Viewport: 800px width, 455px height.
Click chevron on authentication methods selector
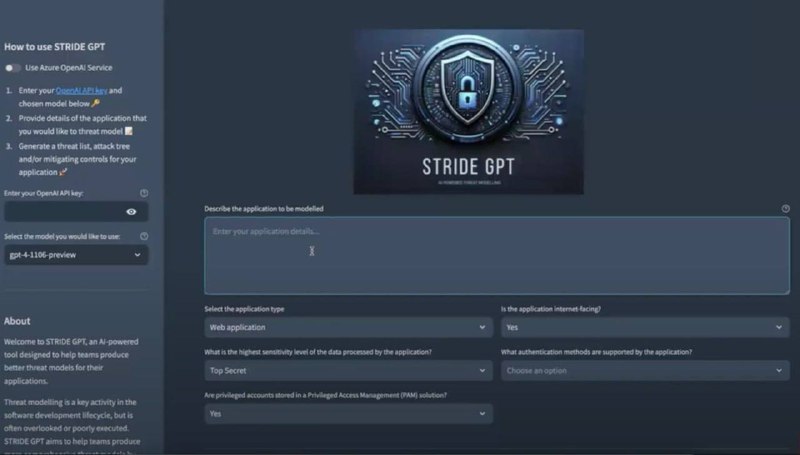click(779, 370)
